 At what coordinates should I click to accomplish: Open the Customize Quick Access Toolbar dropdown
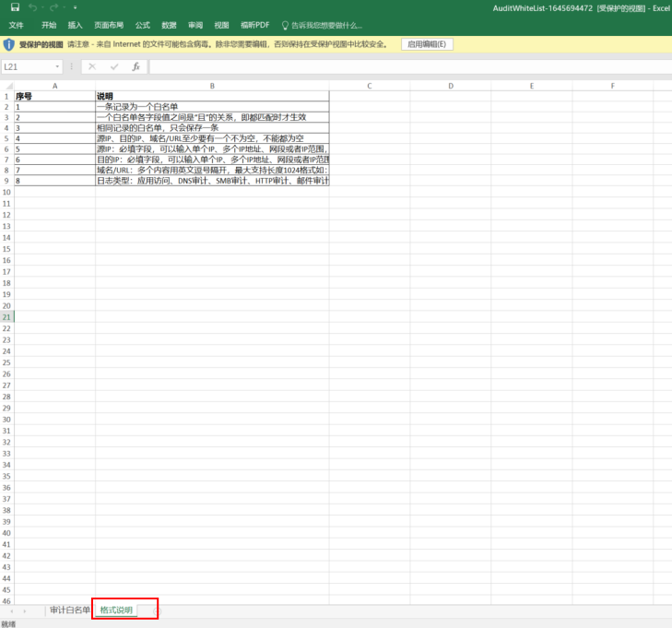point(76,7)
